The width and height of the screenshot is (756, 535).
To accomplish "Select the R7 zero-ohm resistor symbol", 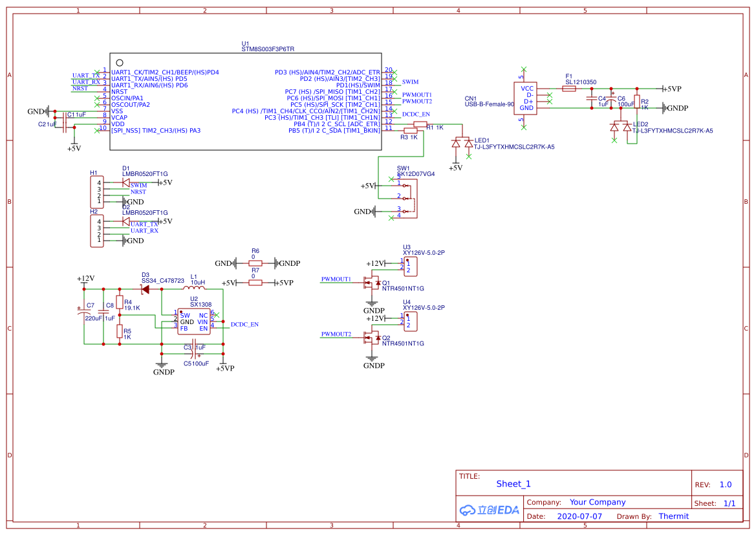I will (255, 283).
